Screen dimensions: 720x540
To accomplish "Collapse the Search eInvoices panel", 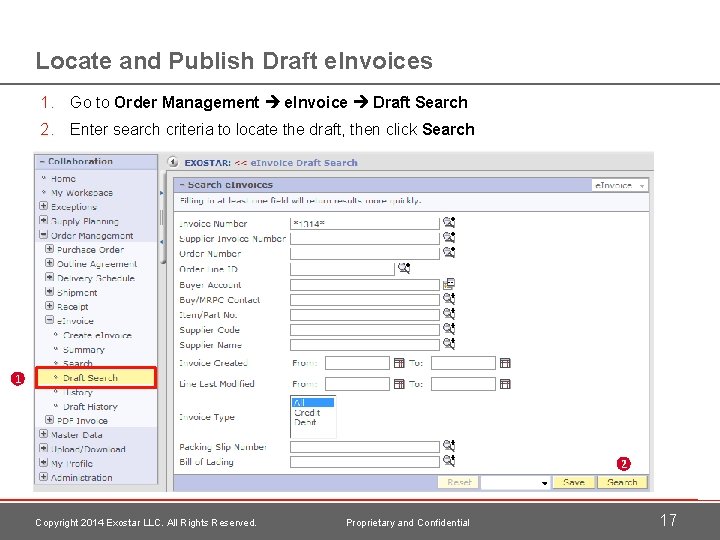I will [x=182, y=185].
